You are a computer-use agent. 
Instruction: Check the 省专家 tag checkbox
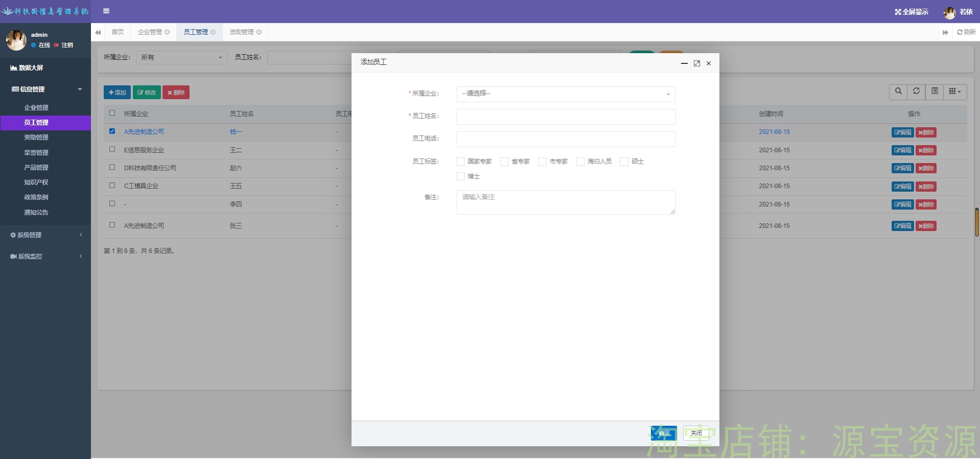(504, 162)
